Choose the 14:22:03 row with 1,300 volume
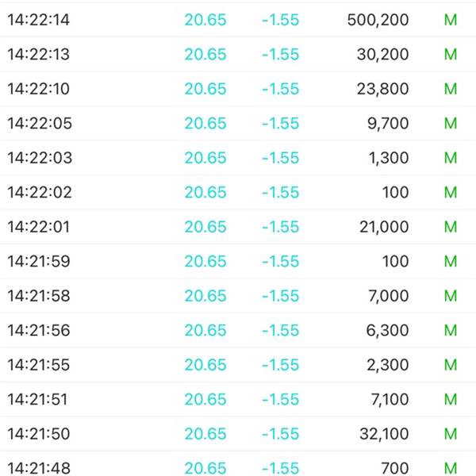This screenshot has height=476, width=476. point(238,158)
